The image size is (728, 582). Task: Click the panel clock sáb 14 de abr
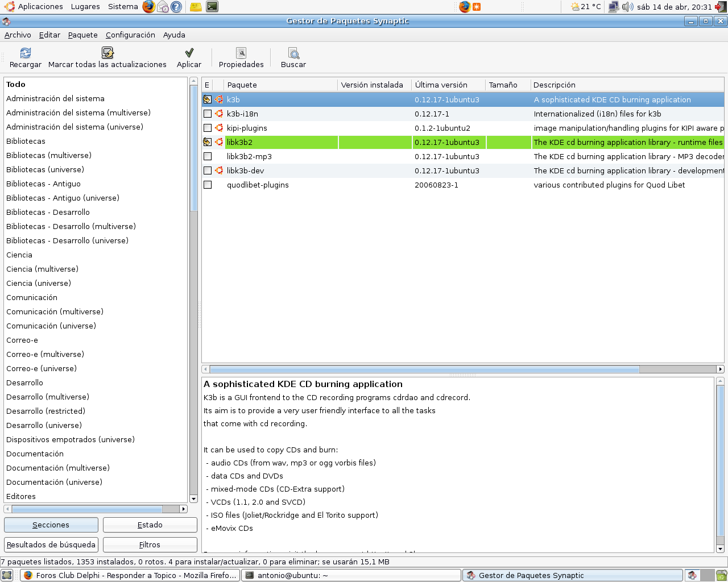click(x=675, y=7)
